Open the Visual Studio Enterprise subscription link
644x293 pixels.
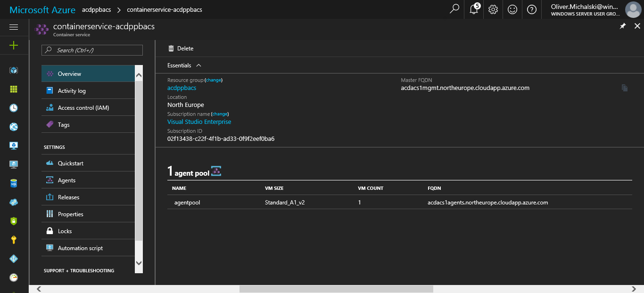[199, 122]
